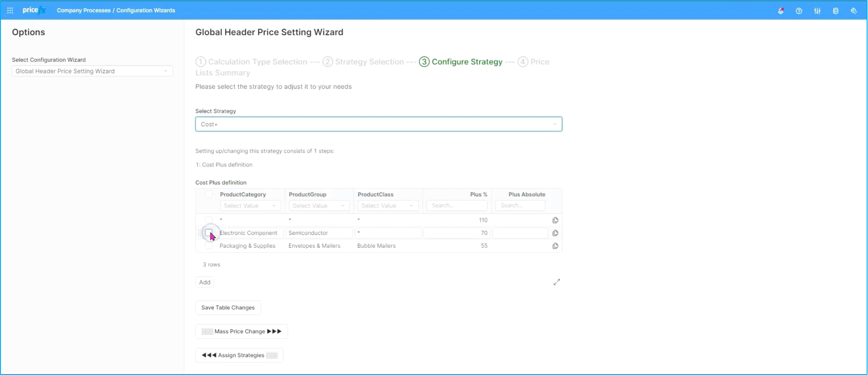Viewport: 868px width, 375px height.
Task: Check the Electronic Component row checkbox
Action: (209, 232)
